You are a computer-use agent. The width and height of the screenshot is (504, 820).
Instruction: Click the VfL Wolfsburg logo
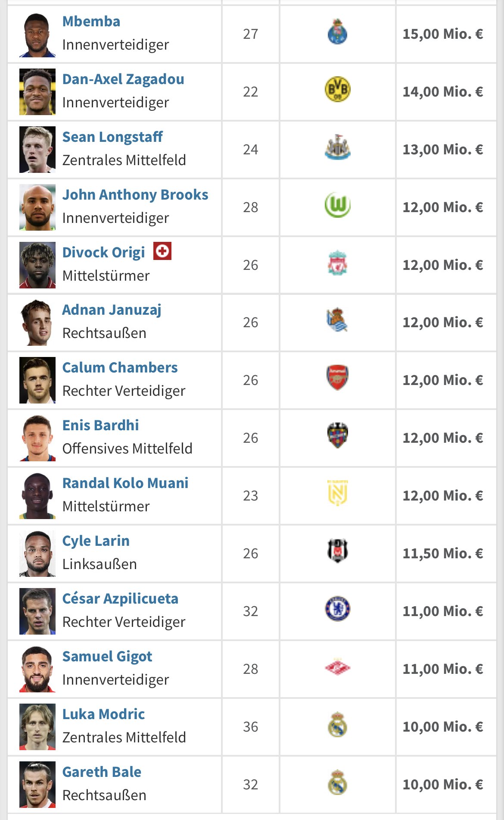[337, 205]
